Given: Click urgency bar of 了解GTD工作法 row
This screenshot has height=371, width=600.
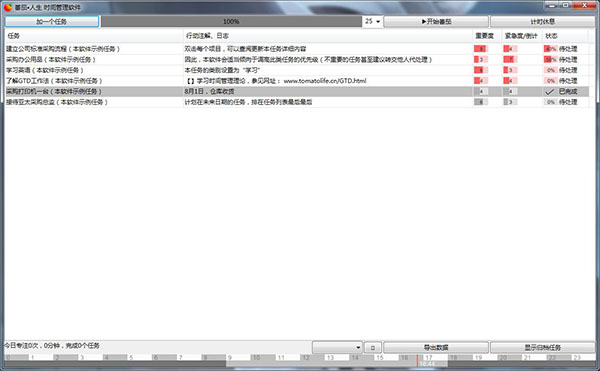Looking at the screenshot, I should [510, 81].
